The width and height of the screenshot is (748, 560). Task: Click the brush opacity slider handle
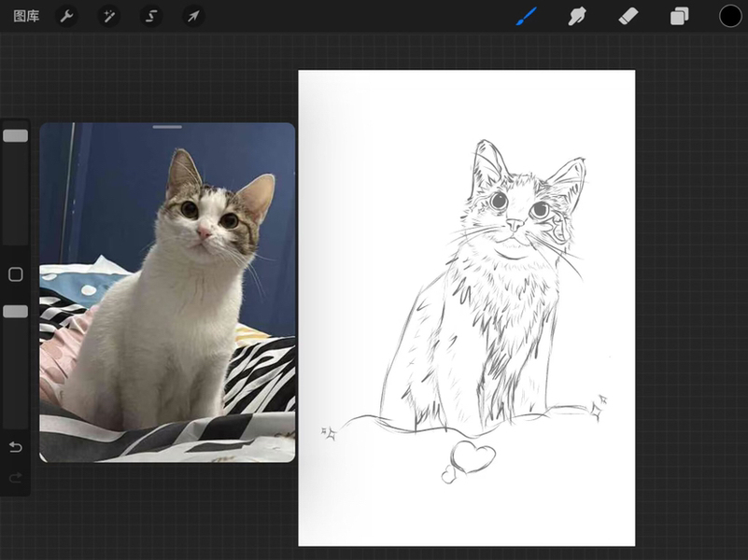click(x=15, y=312)
